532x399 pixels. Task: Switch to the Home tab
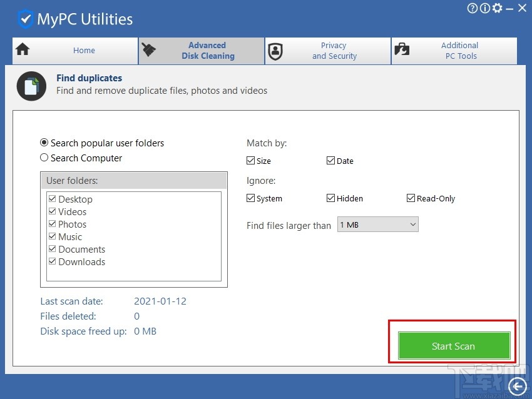[84, 51]
